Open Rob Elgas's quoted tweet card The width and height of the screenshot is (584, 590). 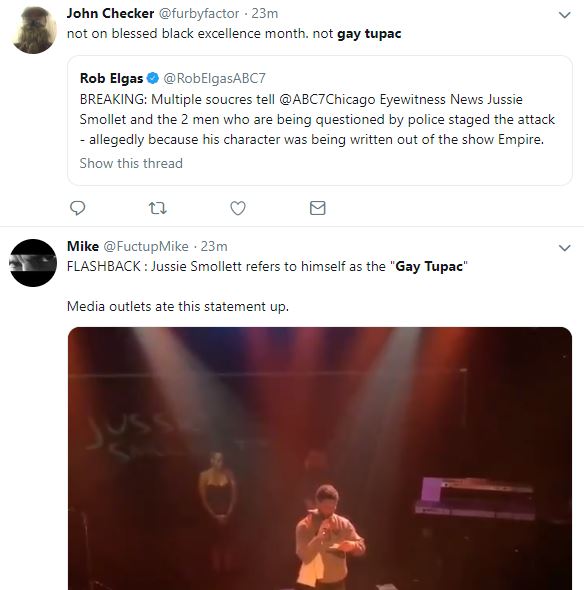(320, 120)
